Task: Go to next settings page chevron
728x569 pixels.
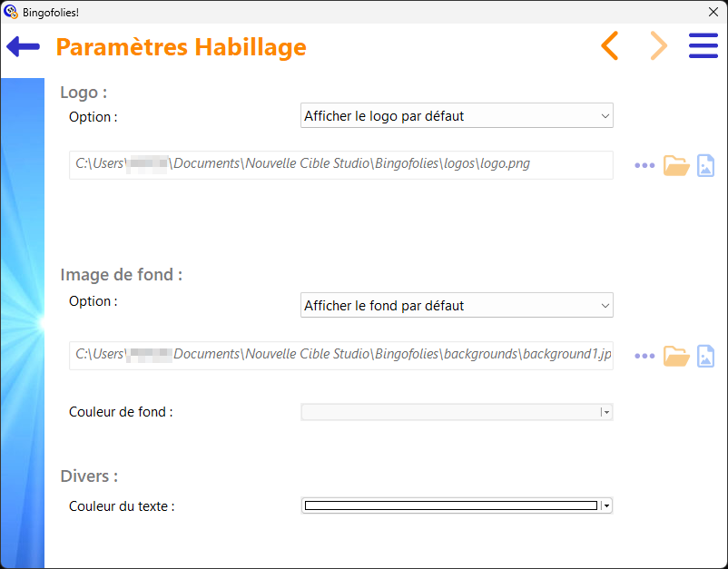Action: click(x=658, y=46)
